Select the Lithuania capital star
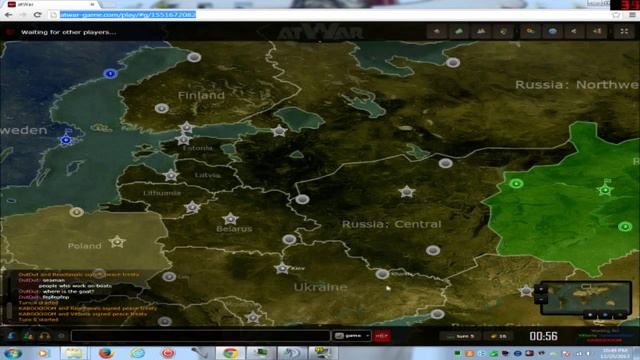 192,207
